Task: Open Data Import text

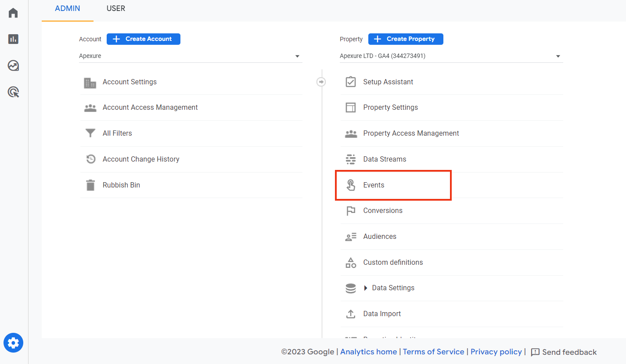Action: coord(382,314)
